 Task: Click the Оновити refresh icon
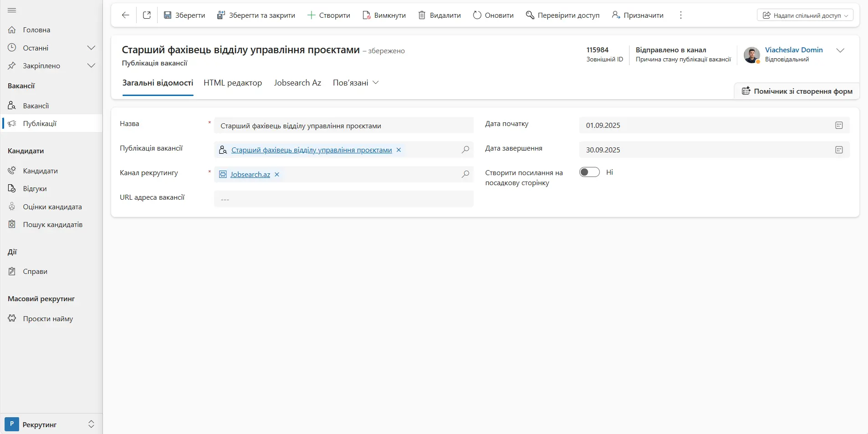point(476,15)
